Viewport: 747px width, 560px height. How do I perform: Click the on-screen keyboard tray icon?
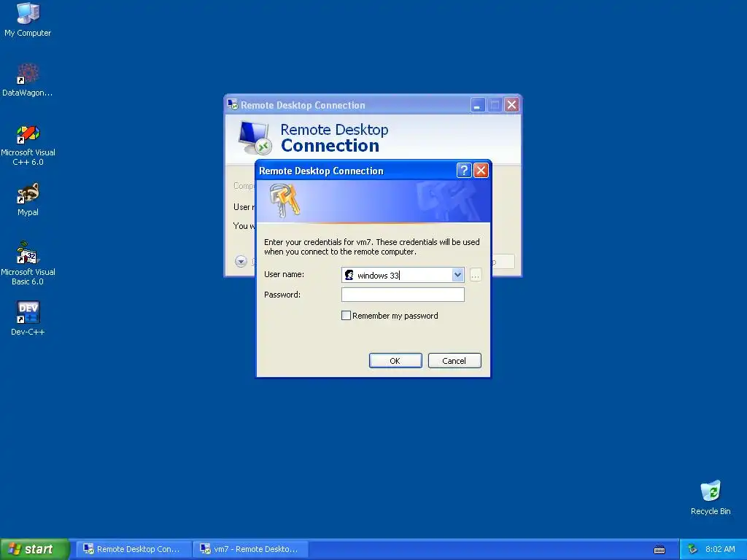pyautogui.click(x=659, y=550)
